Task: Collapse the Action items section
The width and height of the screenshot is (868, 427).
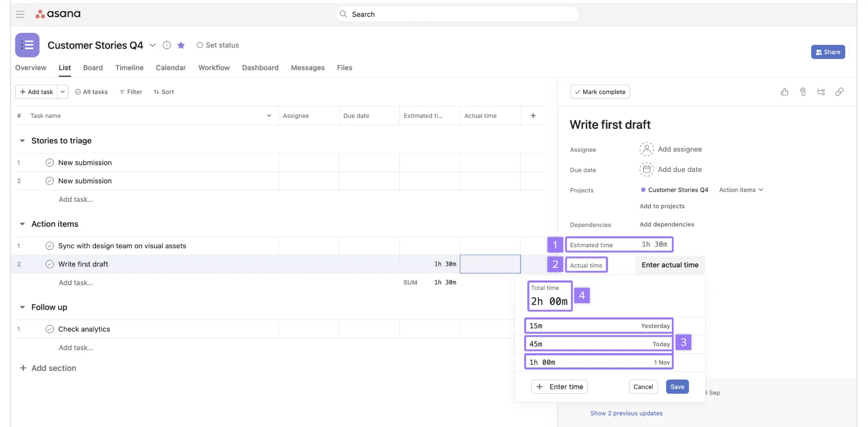Action: (22, 224)
